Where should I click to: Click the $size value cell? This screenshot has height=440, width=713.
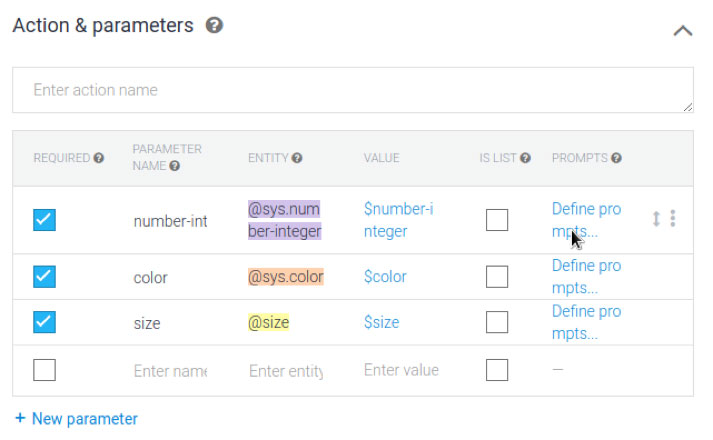[x=382, y=322]
